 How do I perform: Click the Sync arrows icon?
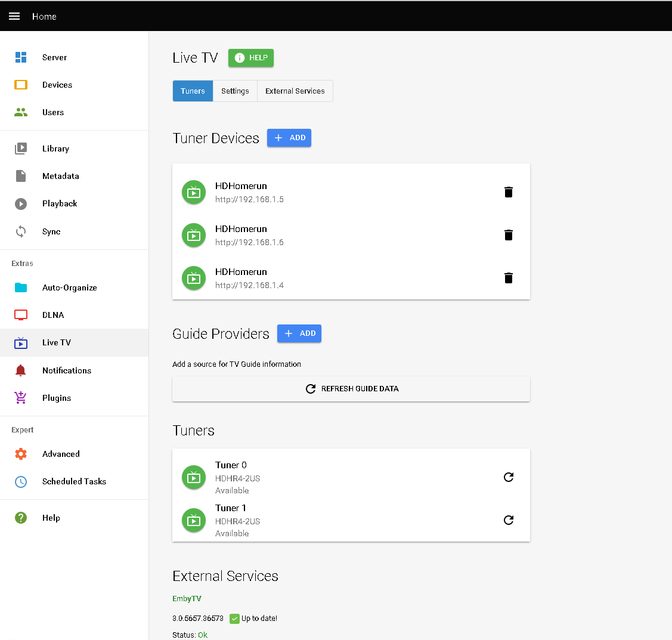click(21, 231)
